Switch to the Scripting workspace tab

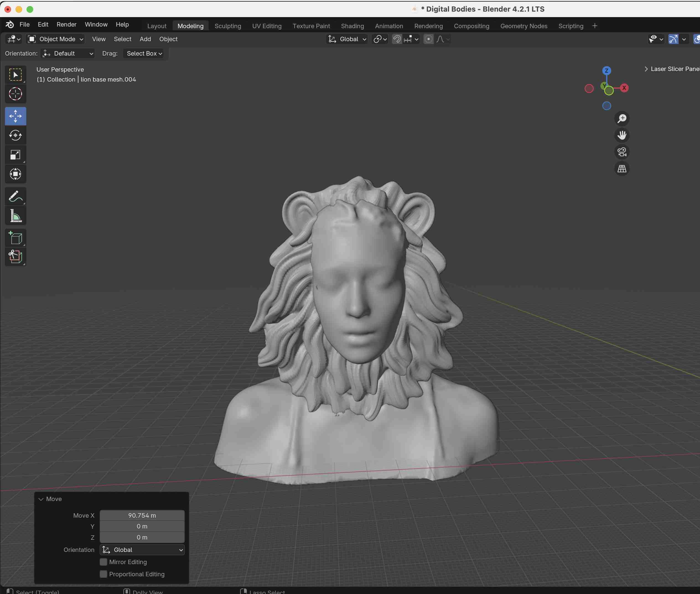coord(571,26)
